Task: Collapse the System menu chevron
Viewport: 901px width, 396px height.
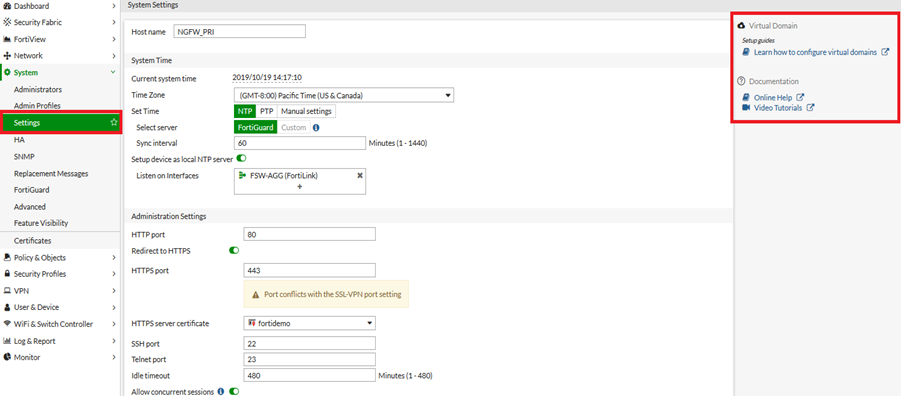Action: [114, 72]
